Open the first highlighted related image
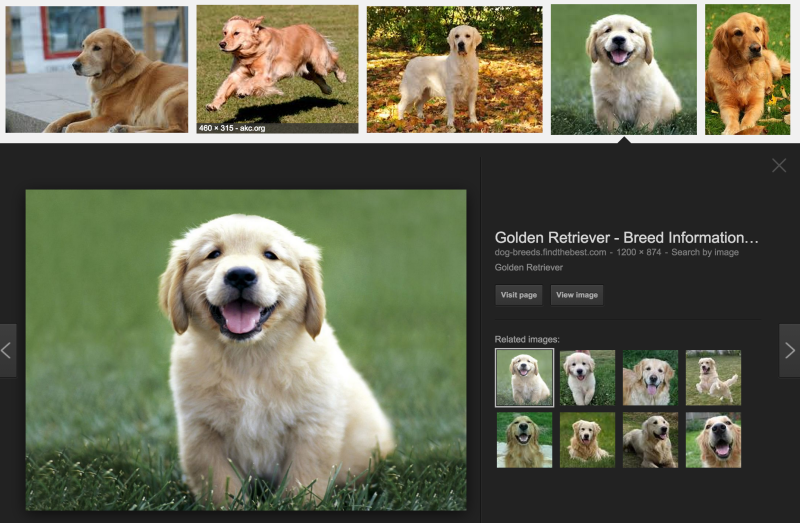800x523 pixels. pyautogui.click(x=524, y=378)
